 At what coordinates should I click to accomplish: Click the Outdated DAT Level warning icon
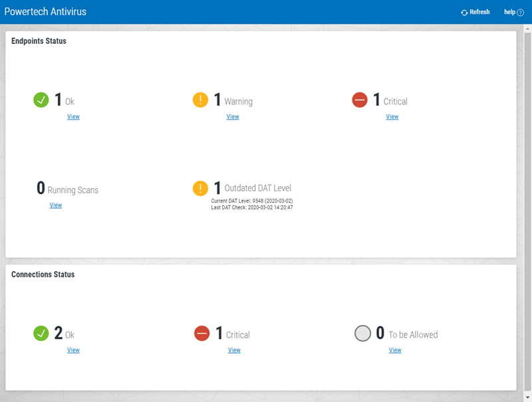200,189
